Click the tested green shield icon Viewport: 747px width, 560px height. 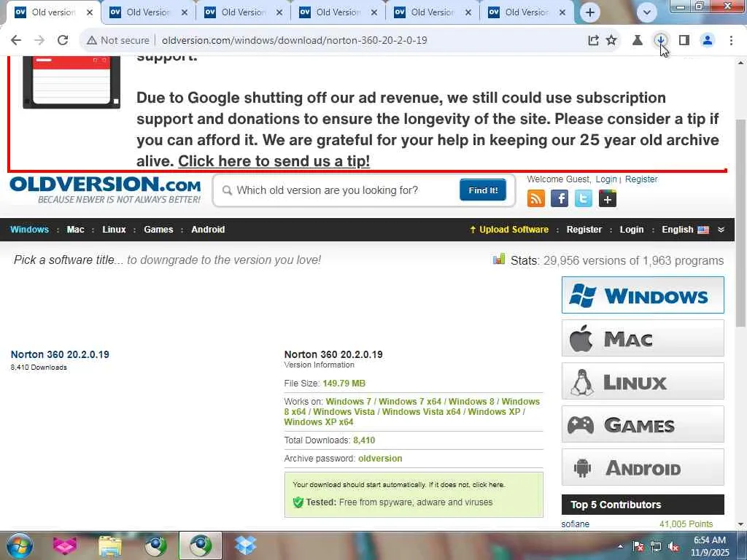(x=298, y=502)
